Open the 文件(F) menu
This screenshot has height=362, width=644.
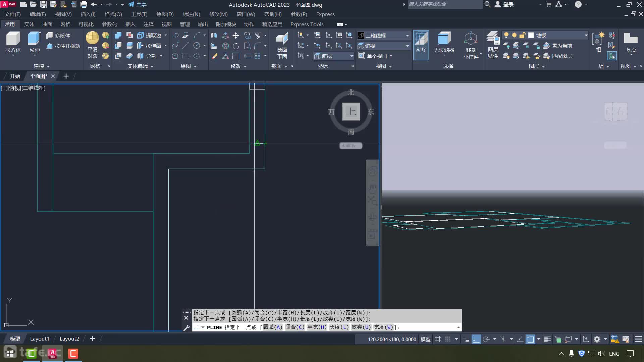pos(13,14)
